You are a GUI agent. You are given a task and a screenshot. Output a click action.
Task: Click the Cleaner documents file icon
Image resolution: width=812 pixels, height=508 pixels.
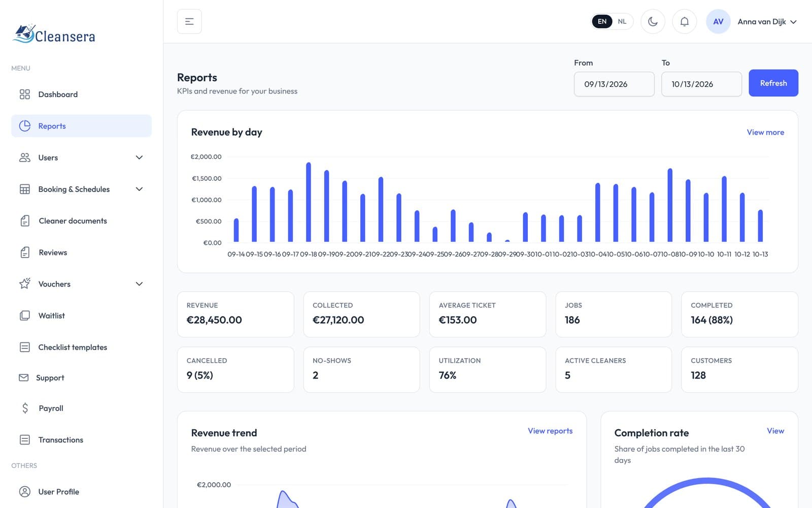25,221
